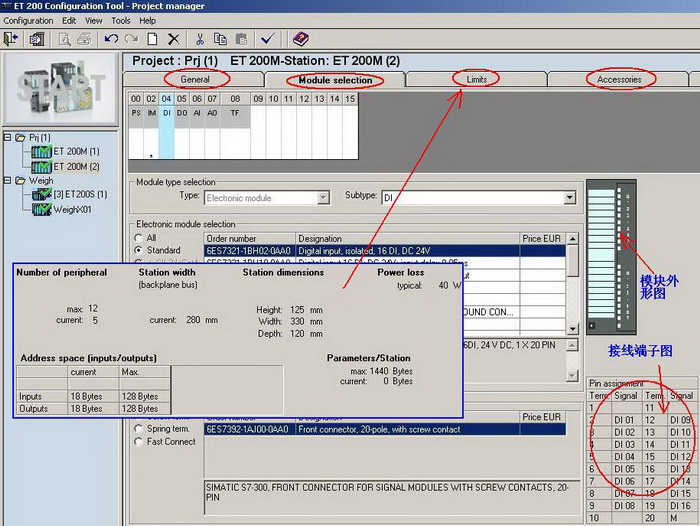Click the Price EUR column header
This screenshot has width=700, height=526.
[541, 239]
